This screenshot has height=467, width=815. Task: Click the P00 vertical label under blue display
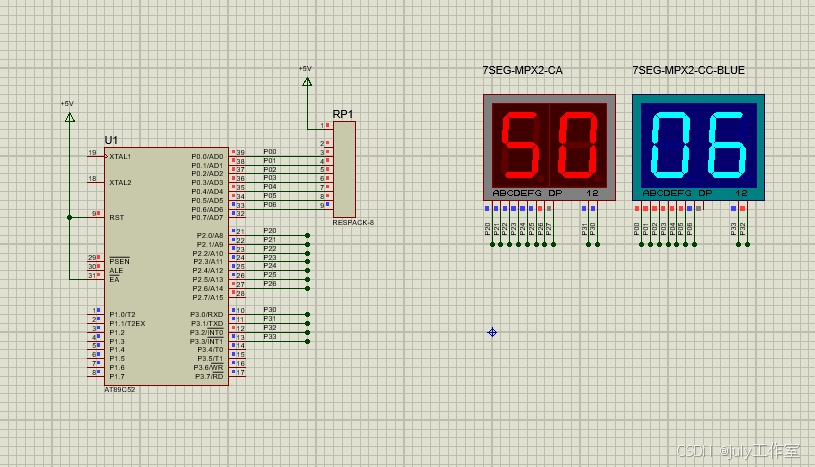[x=637, y=229]
